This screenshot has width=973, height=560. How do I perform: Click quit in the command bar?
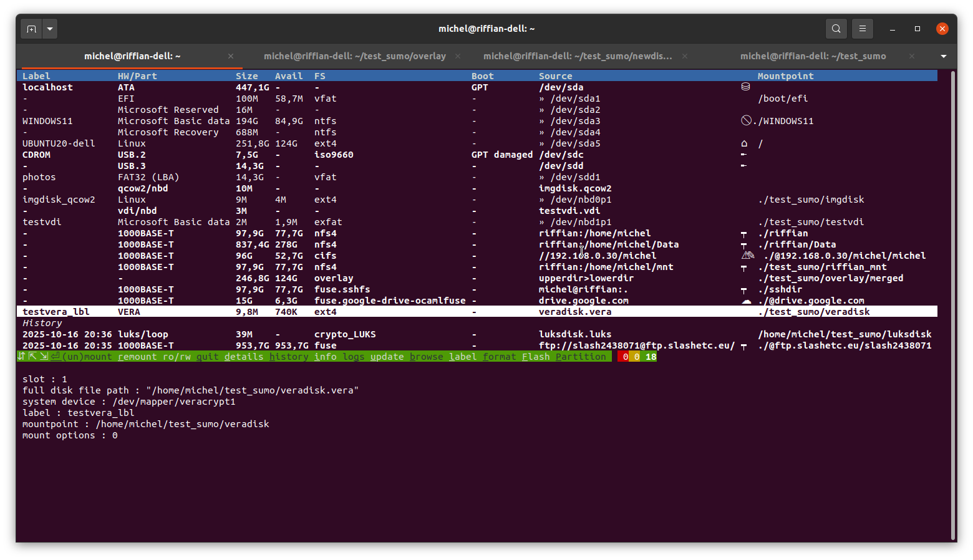[x=208, y=357]
